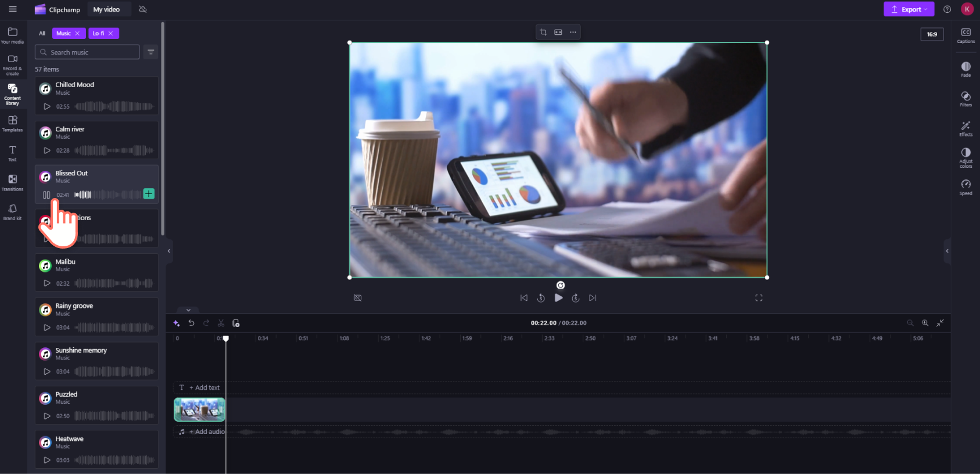This screenshot has height=474, width=980.
Task: Open the Templates tab
Action: 12,123
